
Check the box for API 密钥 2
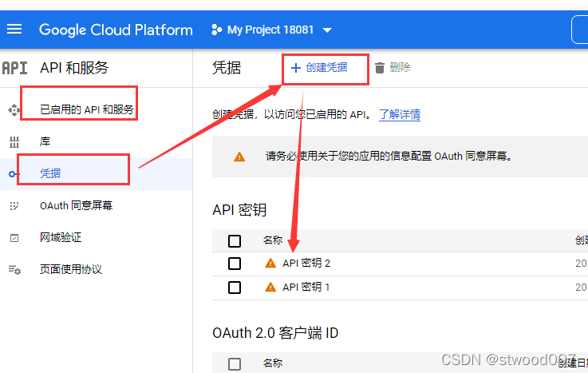[x=235, y=264]
